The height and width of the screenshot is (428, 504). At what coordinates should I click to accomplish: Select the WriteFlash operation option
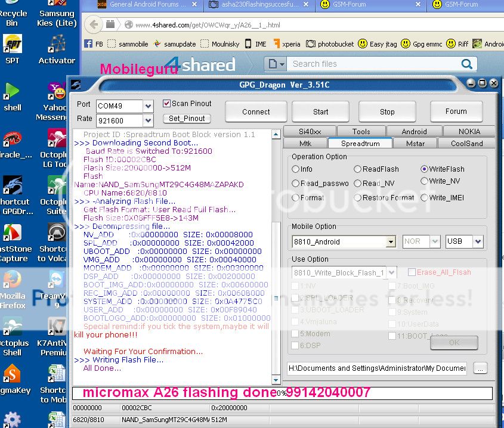click(424, 169)
